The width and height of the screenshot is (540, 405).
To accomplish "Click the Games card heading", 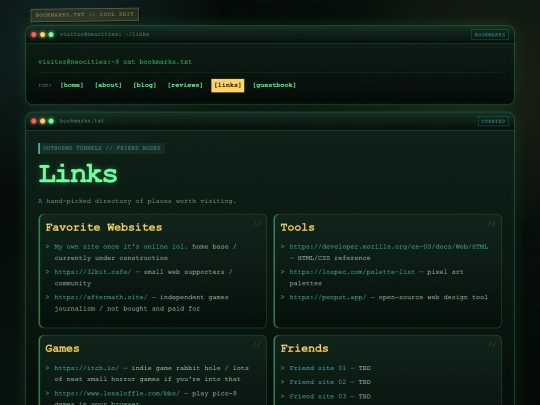I will point(62,348).
